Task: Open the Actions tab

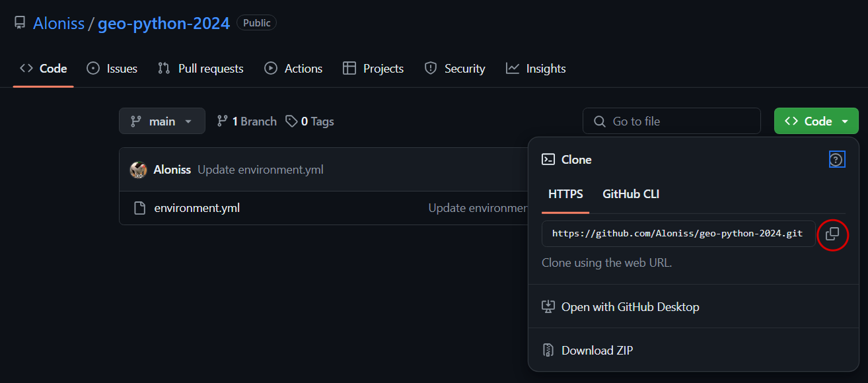Action: pyautogui.click(x=294, y=69)
